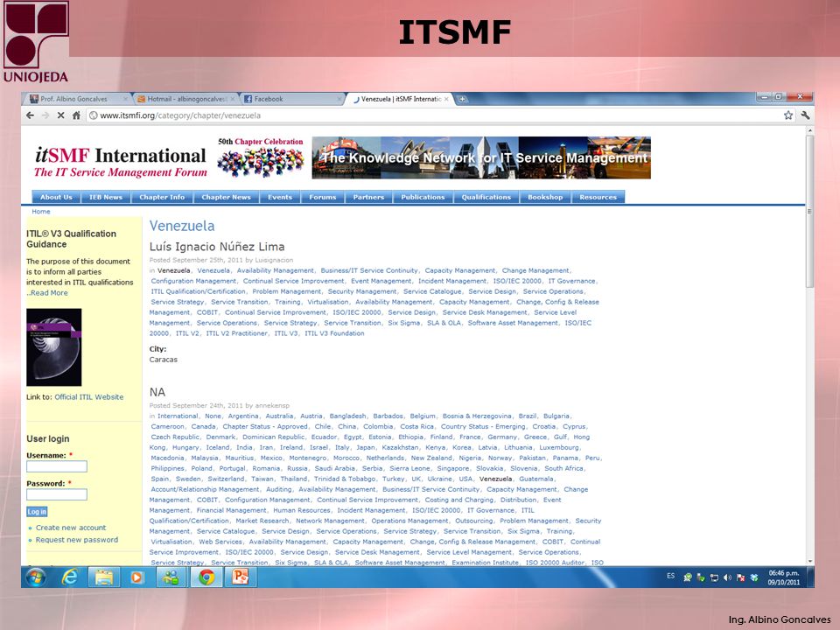Open the browser home page icon

pos(76,115)
